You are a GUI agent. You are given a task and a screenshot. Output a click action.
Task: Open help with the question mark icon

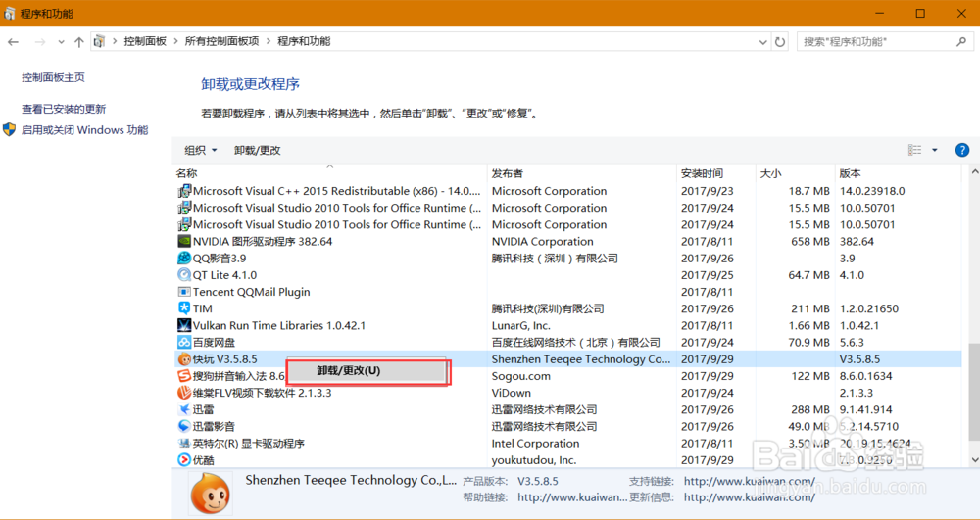click(962, 150)
